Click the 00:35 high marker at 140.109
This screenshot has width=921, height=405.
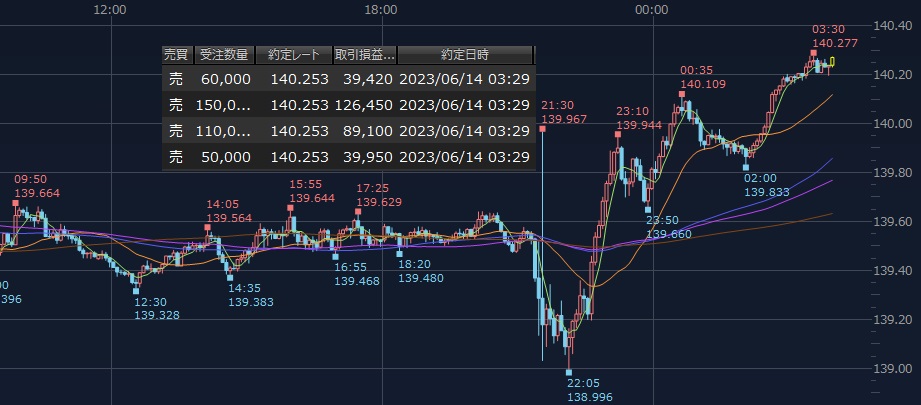click(682, 94)
